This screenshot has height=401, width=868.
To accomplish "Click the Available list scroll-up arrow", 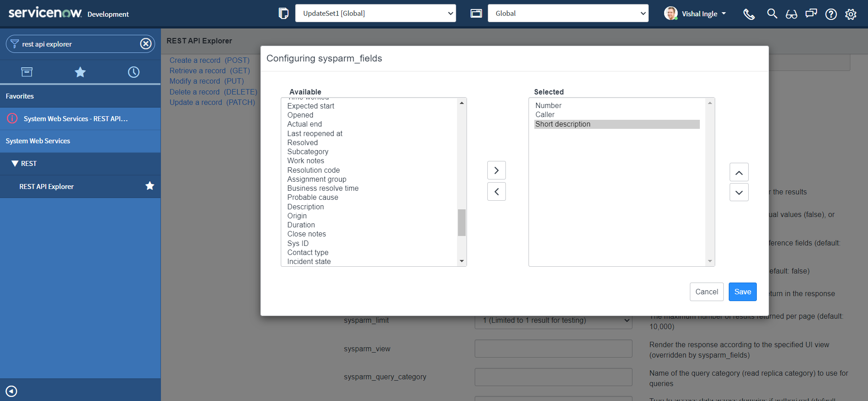I will coord(462,103).
